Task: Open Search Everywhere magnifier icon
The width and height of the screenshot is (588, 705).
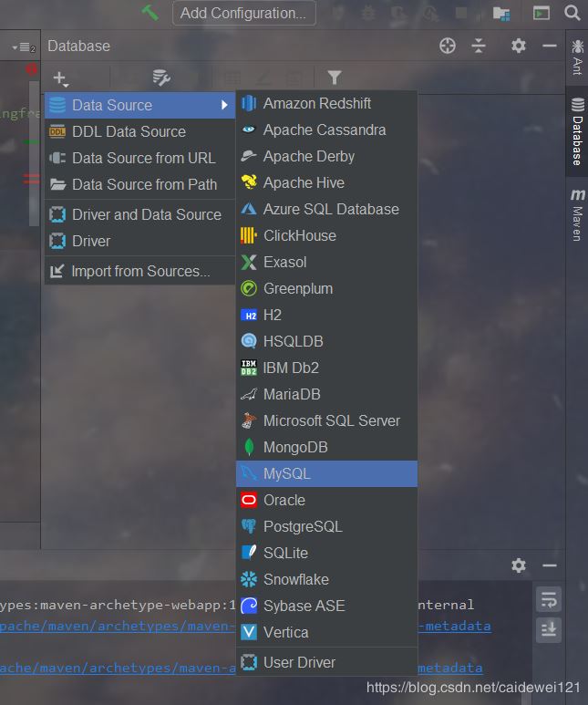Action: tap(572, 13)
